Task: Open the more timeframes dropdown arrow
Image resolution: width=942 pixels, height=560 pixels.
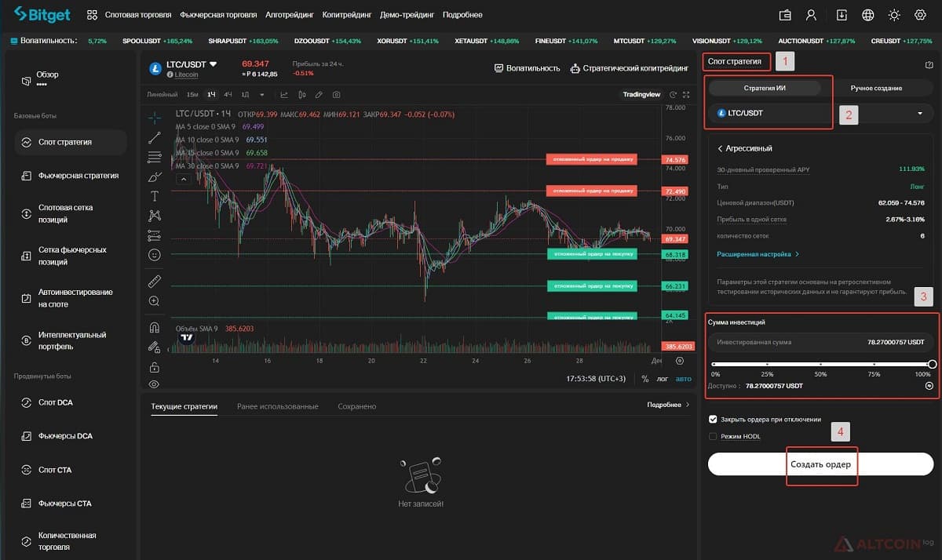Action: click(x=262, y=95)
